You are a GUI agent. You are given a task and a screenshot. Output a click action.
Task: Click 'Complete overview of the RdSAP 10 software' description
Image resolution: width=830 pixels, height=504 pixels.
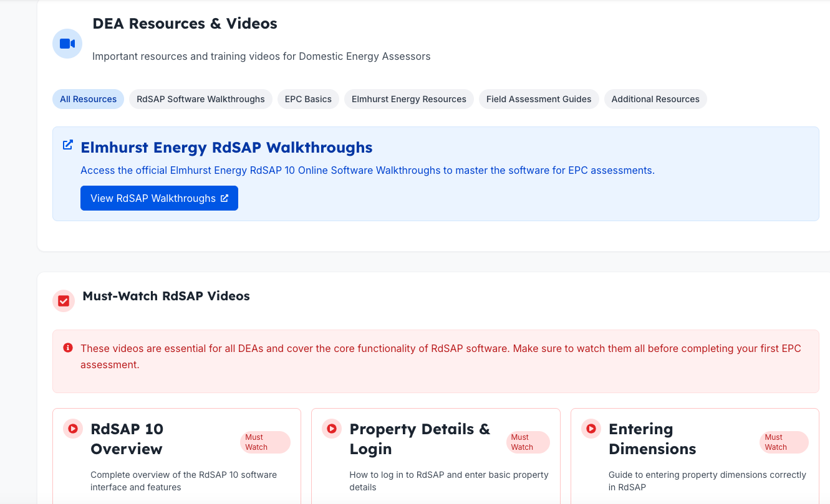coord(183,481)
